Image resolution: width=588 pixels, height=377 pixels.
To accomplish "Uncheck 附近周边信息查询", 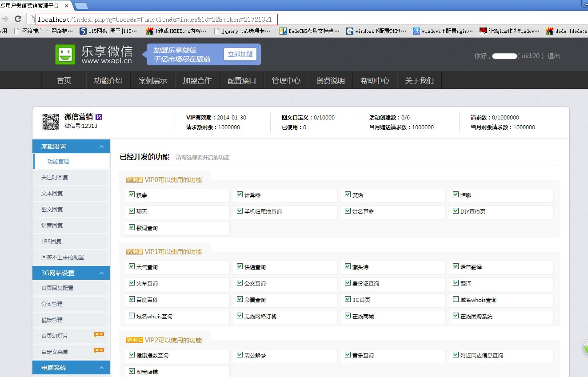I will 456,355.
